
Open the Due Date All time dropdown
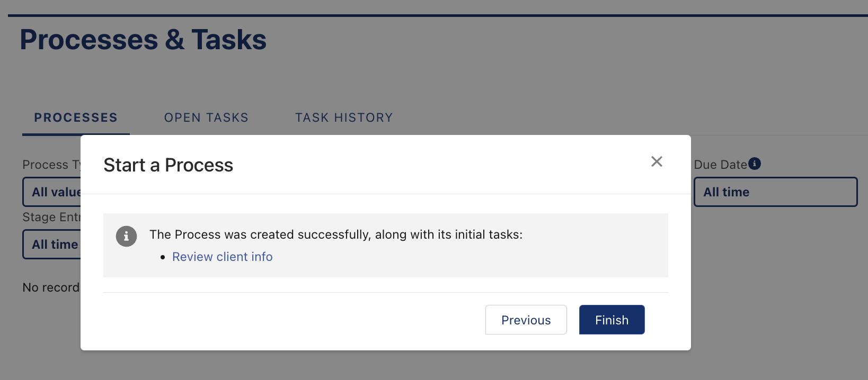click(775, 192)
